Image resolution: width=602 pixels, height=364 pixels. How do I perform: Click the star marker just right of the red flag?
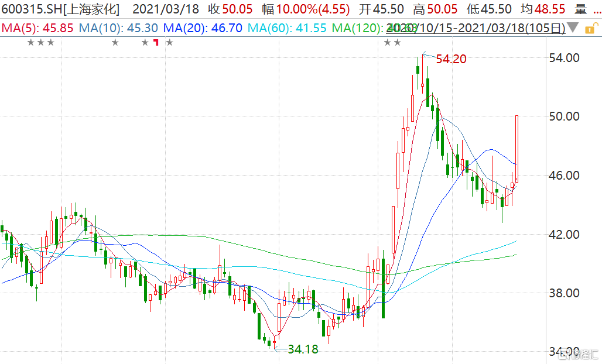170,43
